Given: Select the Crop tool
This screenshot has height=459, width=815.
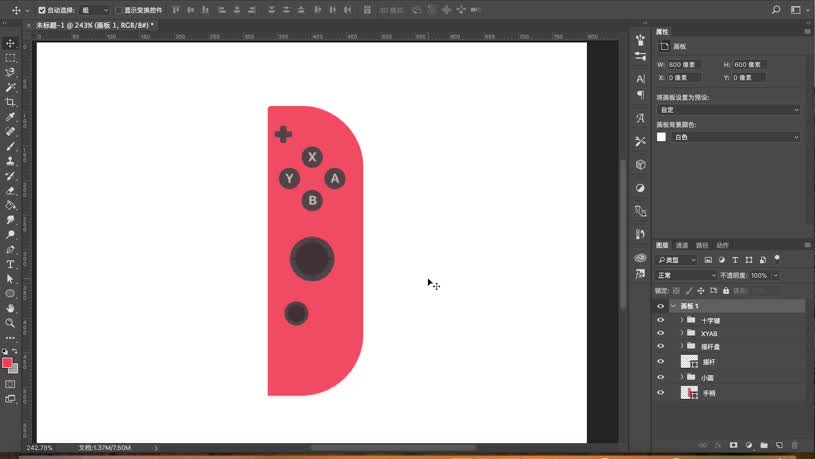Looking at the screenshot, I should point(10,102).
